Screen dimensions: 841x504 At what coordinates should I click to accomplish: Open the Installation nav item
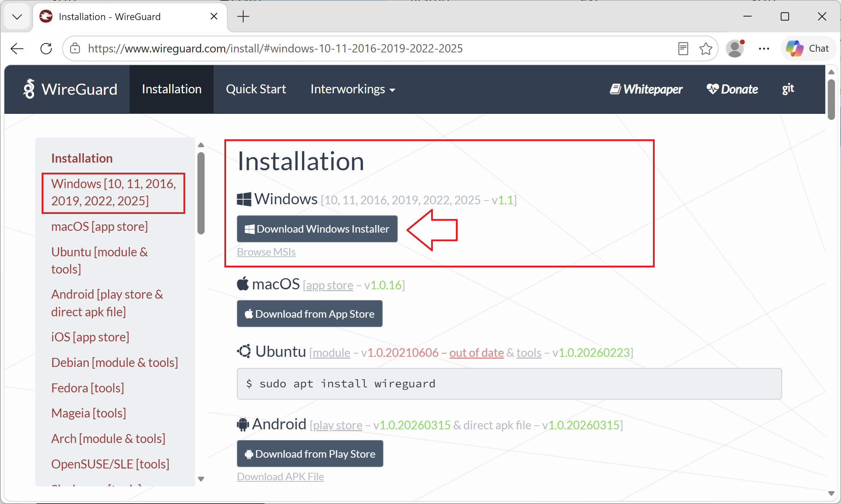[x=172, y=89]
